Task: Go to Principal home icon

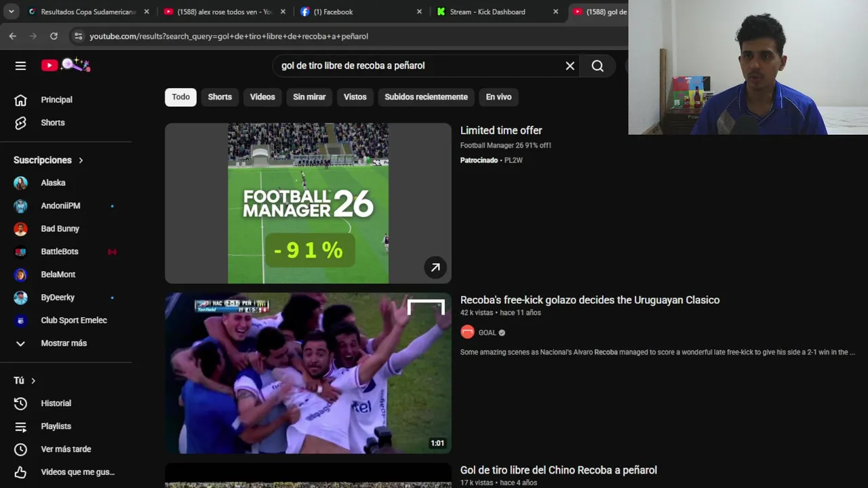Action: (20, 100)
